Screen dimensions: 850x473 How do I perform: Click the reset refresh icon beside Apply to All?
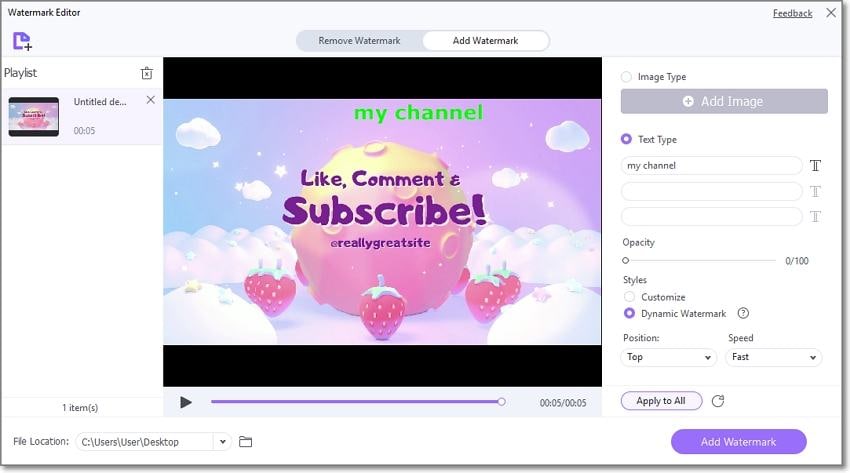pos(718,401)
